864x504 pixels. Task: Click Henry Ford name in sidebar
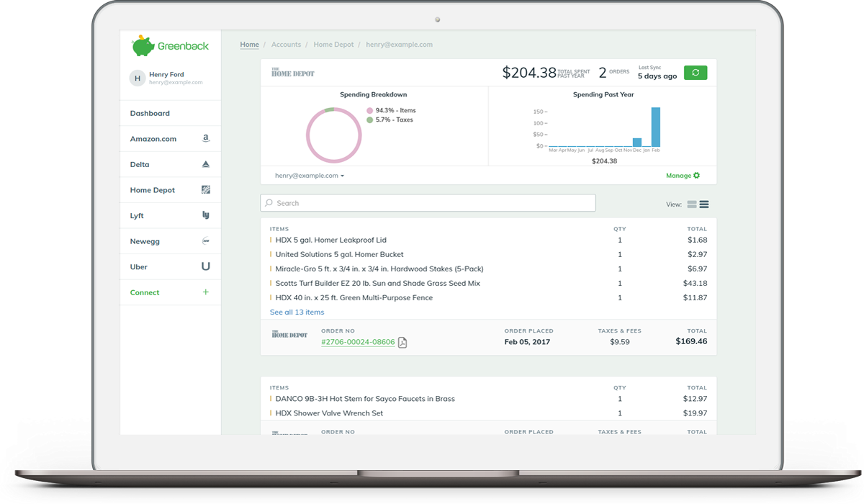tap(167, 74)
